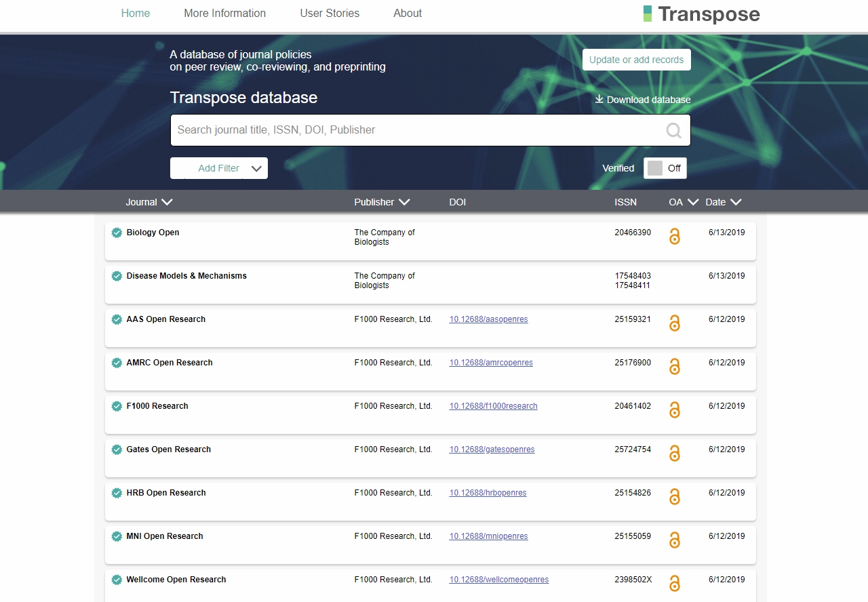Image resolution: width=868 pixels, height=602 pixels.
Task: Click open access icon in HRB Open Research row
Action: tap(674, 497)
